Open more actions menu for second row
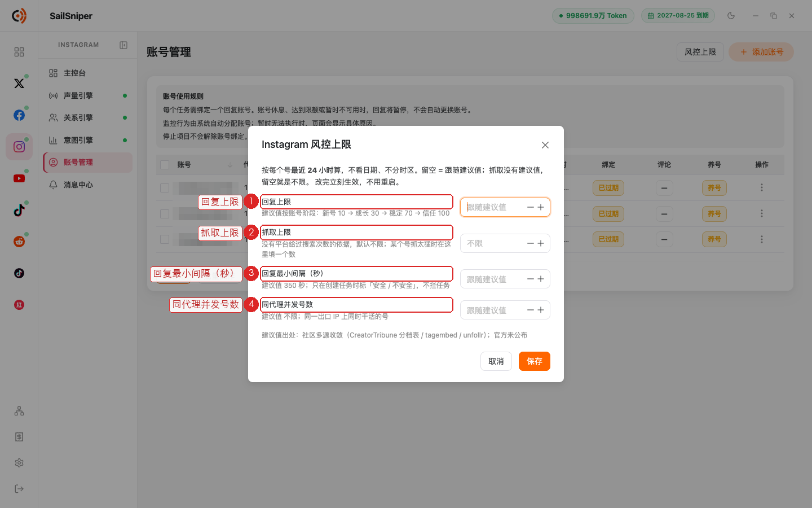Image resolution: width=812 pixels, height=508 pixels. pos(762,213)
